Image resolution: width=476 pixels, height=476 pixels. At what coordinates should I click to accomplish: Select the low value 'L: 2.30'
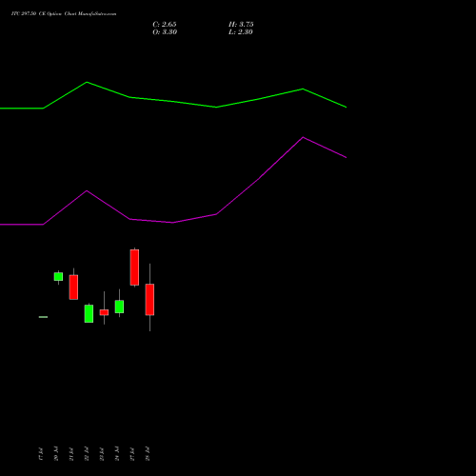pos(241,32)
